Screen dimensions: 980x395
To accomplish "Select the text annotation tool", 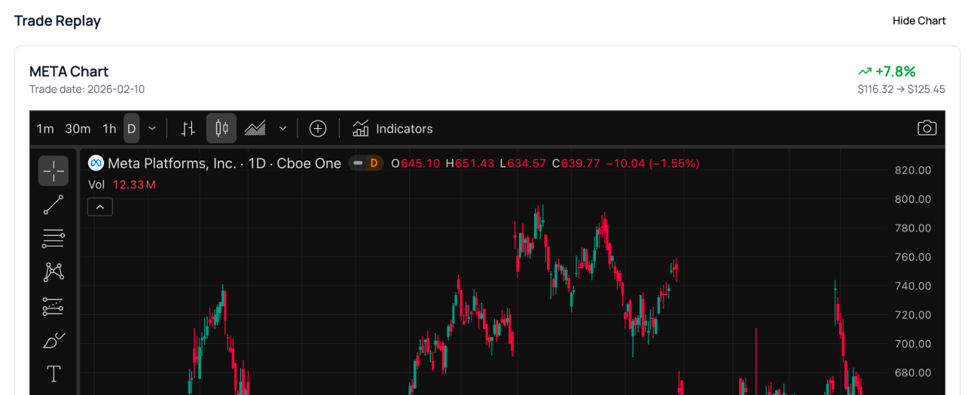I will (53, 374).
